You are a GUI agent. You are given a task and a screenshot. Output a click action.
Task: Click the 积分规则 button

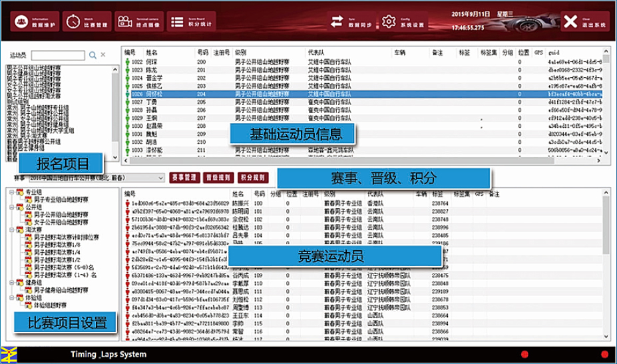click(253, 178)
